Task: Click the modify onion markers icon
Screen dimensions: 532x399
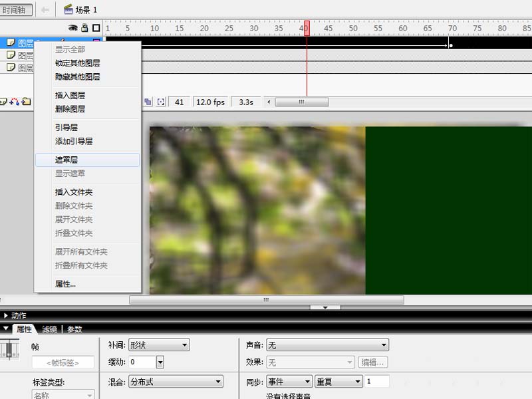Action: click(x=161, y=102)
